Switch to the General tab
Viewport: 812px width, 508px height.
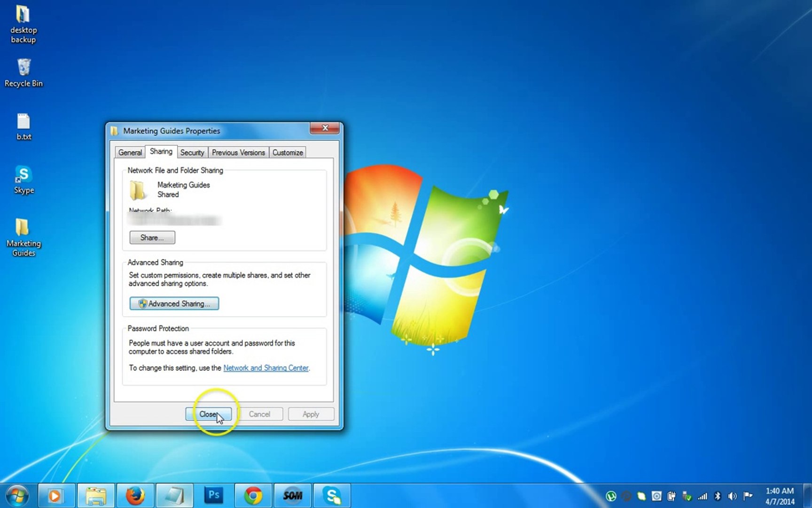[130, 152]
